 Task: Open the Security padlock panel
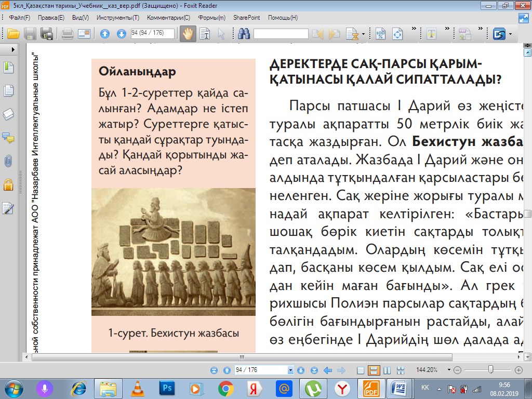(x=8, y=184)
